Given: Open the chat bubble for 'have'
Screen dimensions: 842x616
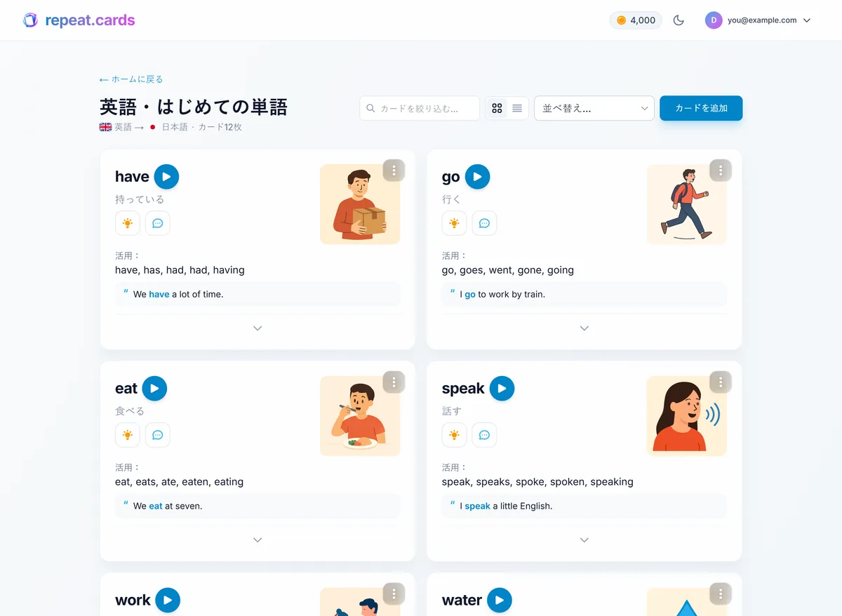Looking at the screenshot, I should (158, 223).
